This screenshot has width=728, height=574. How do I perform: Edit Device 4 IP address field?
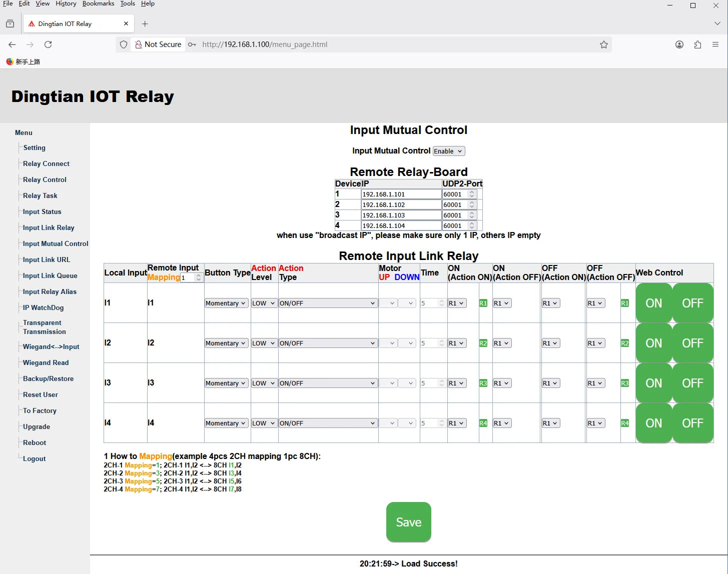tap(401, 225)
